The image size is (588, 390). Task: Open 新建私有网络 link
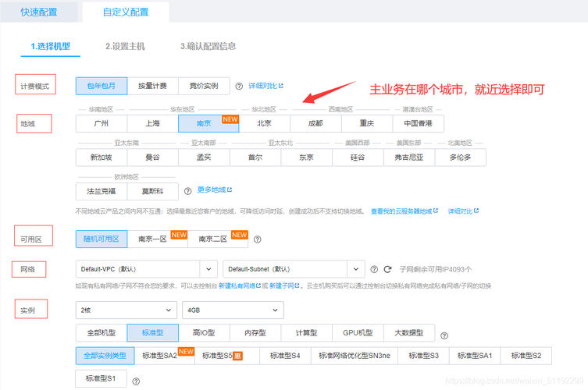(x=240, y=285)
